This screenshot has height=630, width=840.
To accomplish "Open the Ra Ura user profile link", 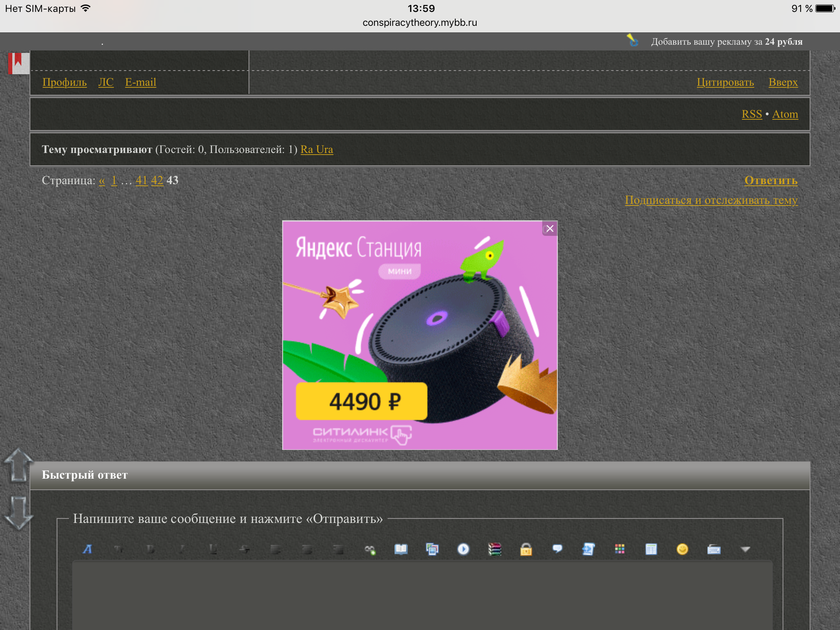I will 317,149.
